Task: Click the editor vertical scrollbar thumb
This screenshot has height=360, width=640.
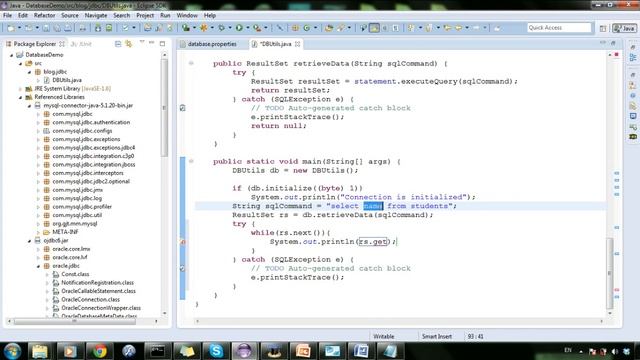Action: point(610,273)
